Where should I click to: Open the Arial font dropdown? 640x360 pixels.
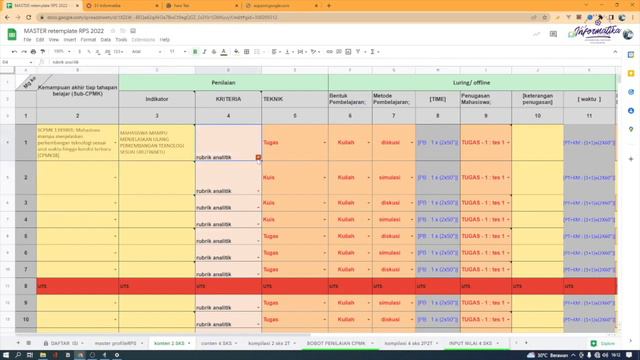(x=147, y=52)
